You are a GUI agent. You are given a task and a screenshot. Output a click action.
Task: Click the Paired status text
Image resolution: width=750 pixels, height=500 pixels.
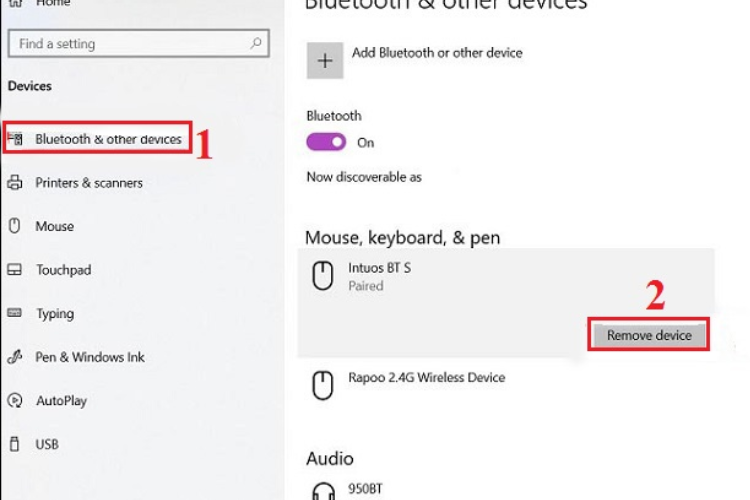click(x=366, y=286)
